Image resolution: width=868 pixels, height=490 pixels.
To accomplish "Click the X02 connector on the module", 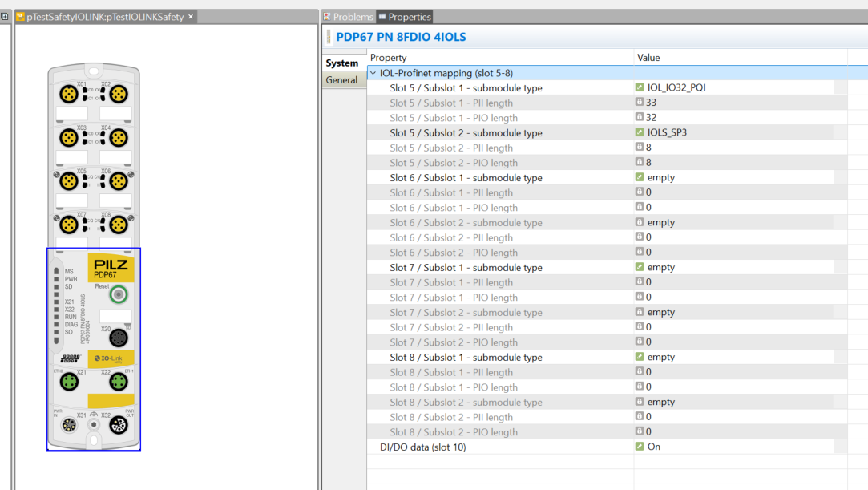I will (x=118, y=94).
